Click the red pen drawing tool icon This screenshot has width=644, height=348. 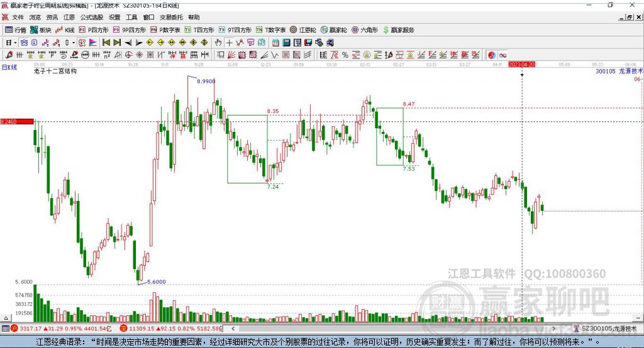9,55
